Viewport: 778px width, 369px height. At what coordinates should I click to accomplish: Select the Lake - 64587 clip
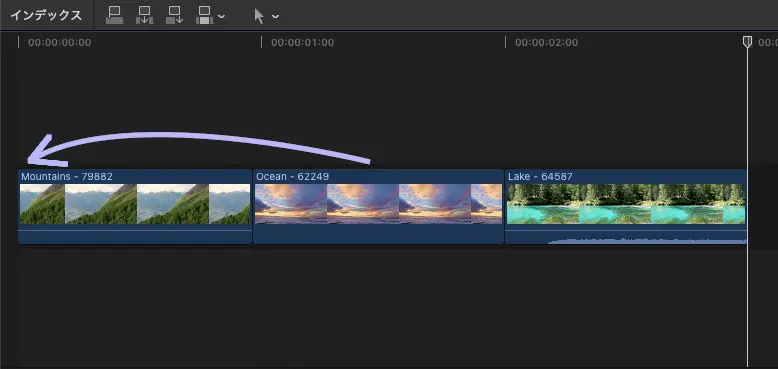click(x=626, y=206)
